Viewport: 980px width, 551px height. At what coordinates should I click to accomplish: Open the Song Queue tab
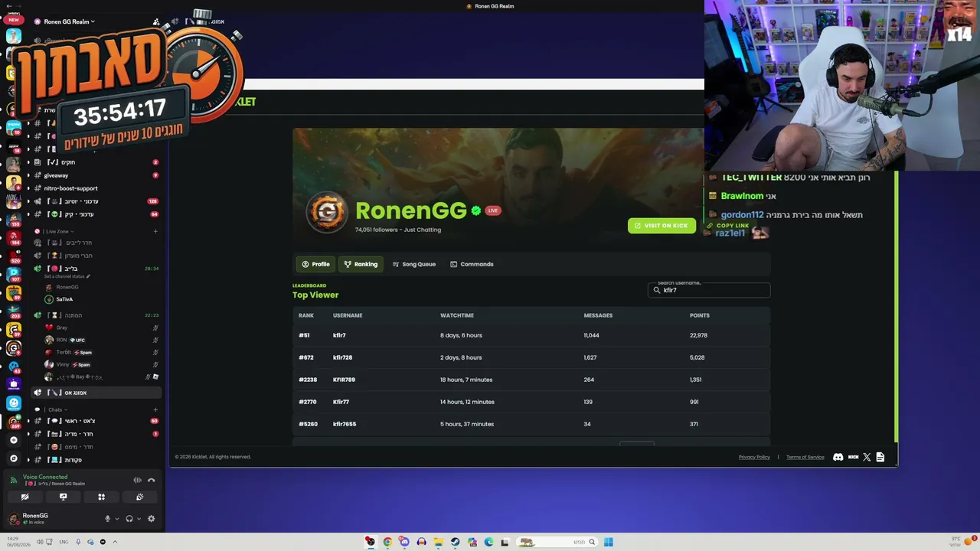click(x=414, y=264)
